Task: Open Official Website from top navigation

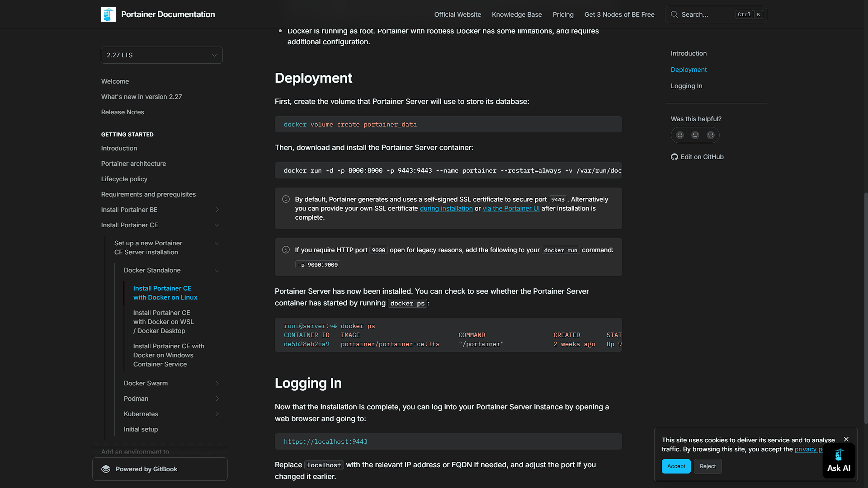Action: [x=458, y=14]
